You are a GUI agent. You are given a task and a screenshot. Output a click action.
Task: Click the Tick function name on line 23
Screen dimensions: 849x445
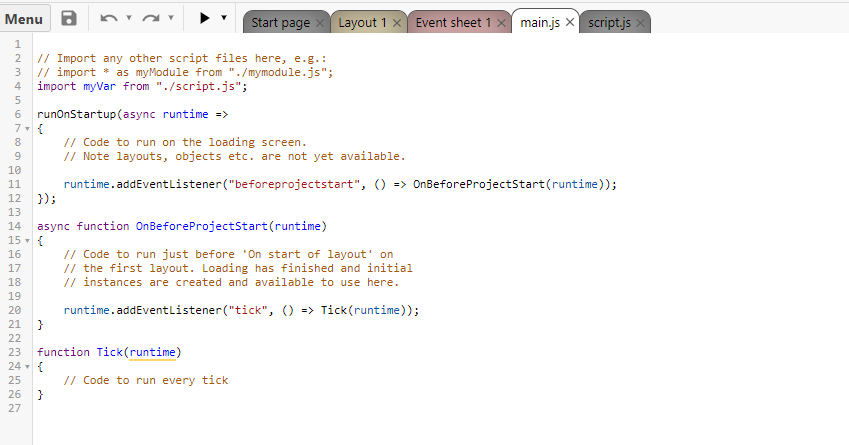click(x=110, y=352)
